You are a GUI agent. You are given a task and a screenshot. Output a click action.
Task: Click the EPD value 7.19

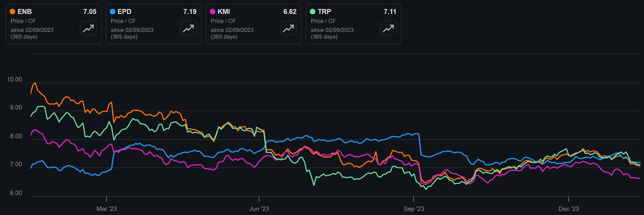pos(190,12)
